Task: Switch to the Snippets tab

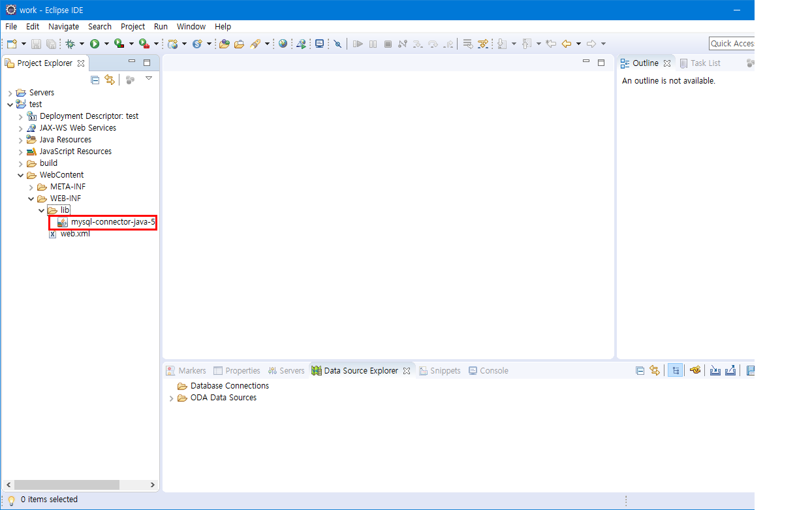Action: [x=440, y=370]
